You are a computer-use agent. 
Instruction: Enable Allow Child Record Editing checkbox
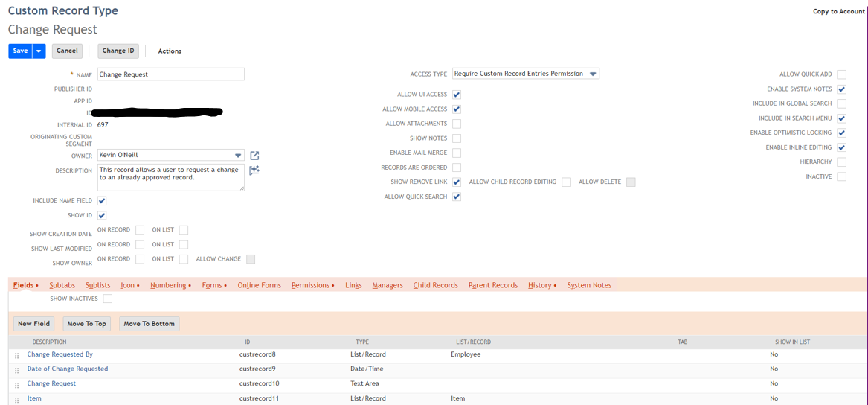(566, 182)
